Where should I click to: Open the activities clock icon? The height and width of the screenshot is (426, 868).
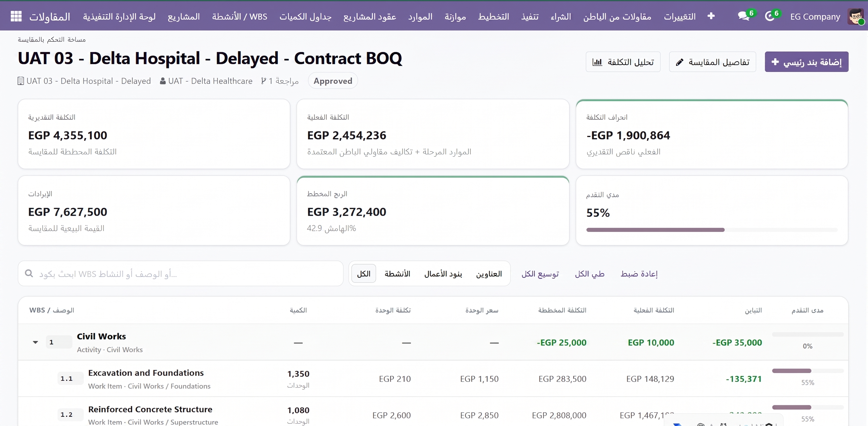770,16
